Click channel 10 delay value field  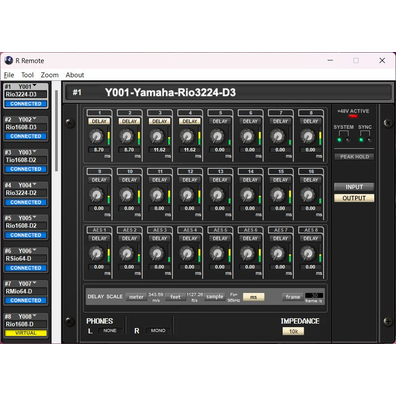(129, 208)
